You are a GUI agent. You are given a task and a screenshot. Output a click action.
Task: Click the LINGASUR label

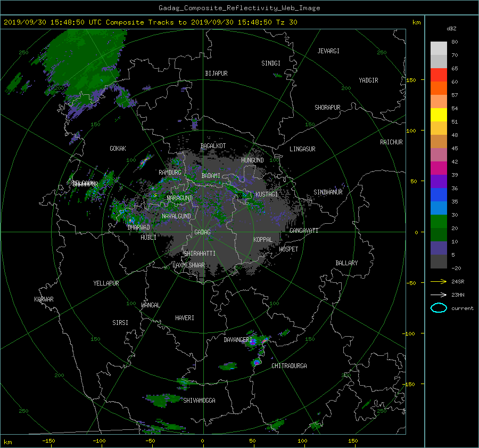tap(302, 149)
